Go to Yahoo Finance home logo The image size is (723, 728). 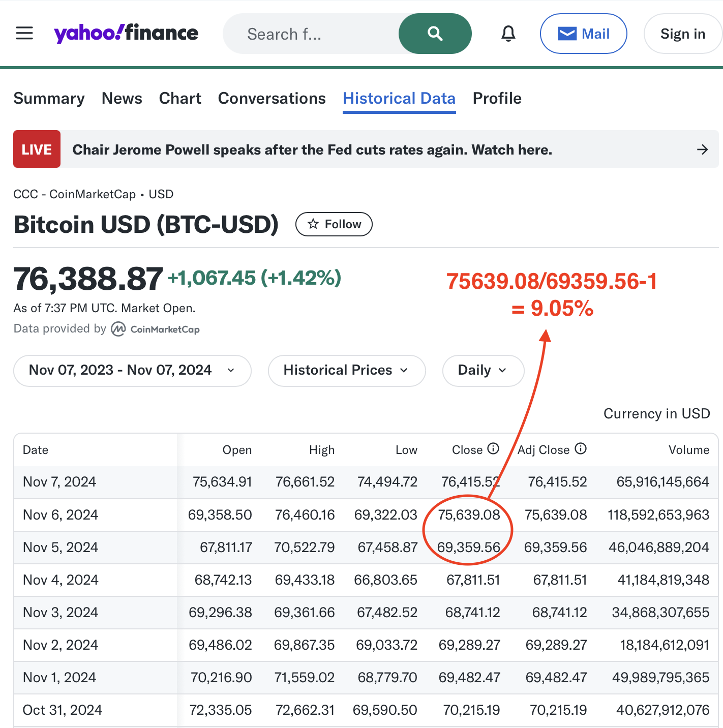click(x=126, y=34)
